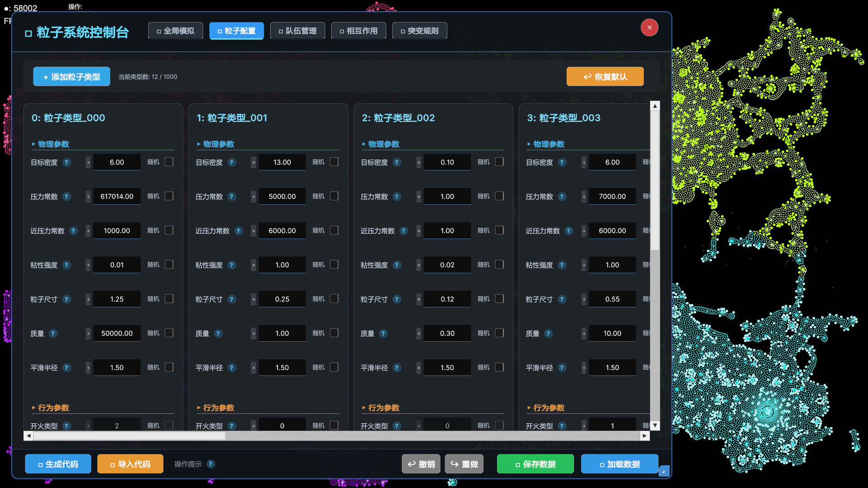This screenshot has height=488, width=868.
Task: Click help icon beside 平滑半径 in type 001
Action: click(232, 368)
